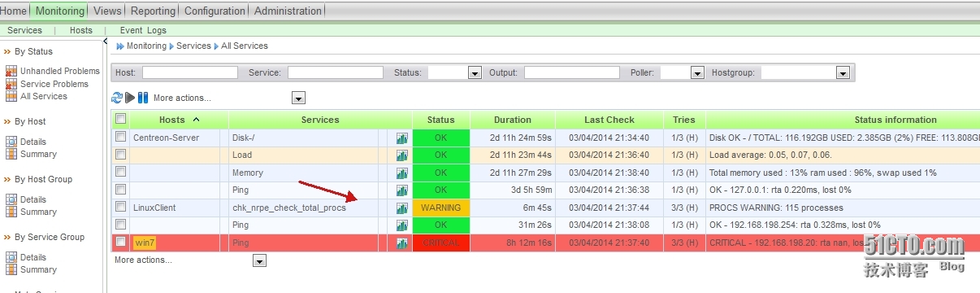Open the Centreon-Server host link
The width and height of the screenshot is (980, 293).
pos(166,138)
